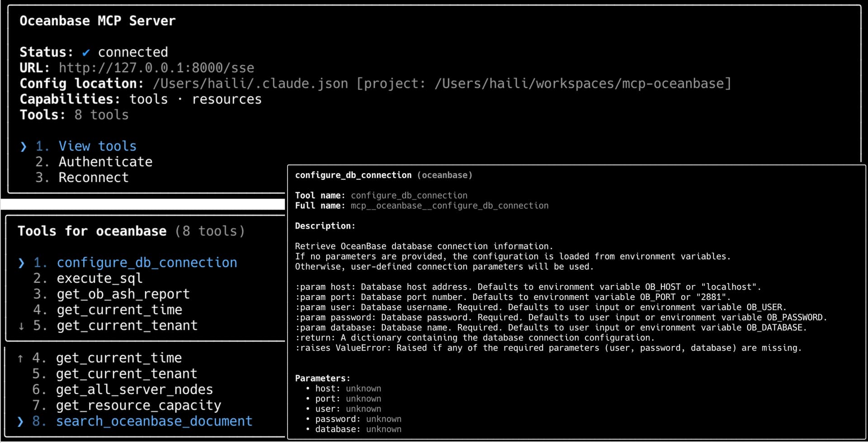Click the arrow beside search_oceanbase_document
Image resolution: width=868 pixels, height=443 pixels.
click(20, 422)
